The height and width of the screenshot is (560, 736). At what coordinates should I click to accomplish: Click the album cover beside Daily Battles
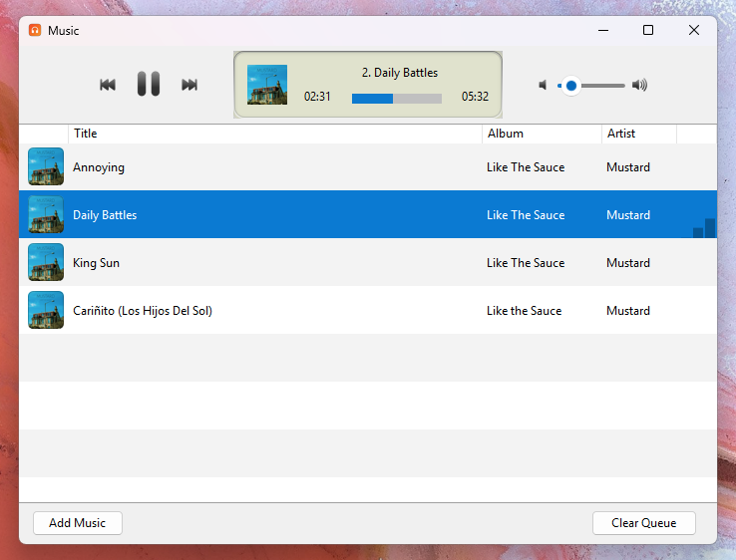tap(46, 214)
